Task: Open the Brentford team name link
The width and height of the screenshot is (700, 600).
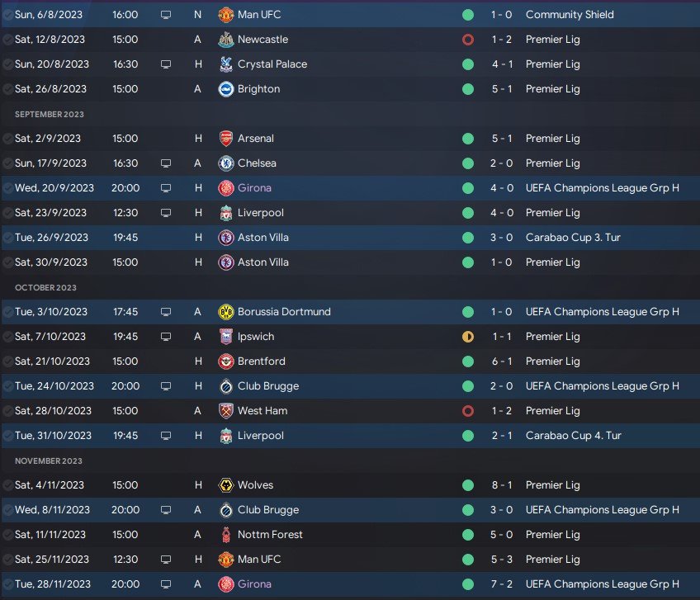Action: 261,361
